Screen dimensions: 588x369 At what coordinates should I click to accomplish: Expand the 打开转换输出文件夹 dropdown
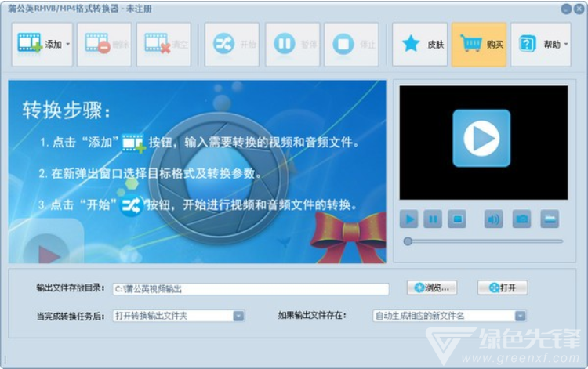coord(238,316)
